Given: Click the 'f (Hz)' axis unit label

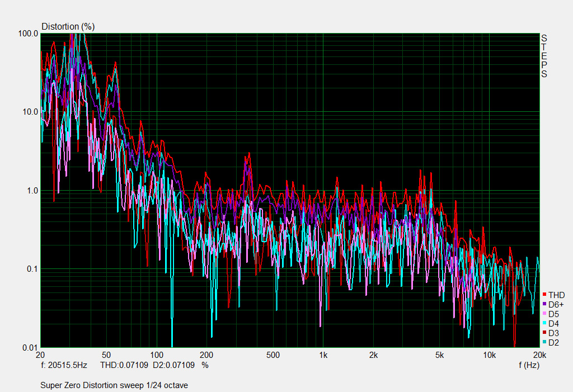Looking at the screenshot, I should pyautogui.click(x=529, y=365).
